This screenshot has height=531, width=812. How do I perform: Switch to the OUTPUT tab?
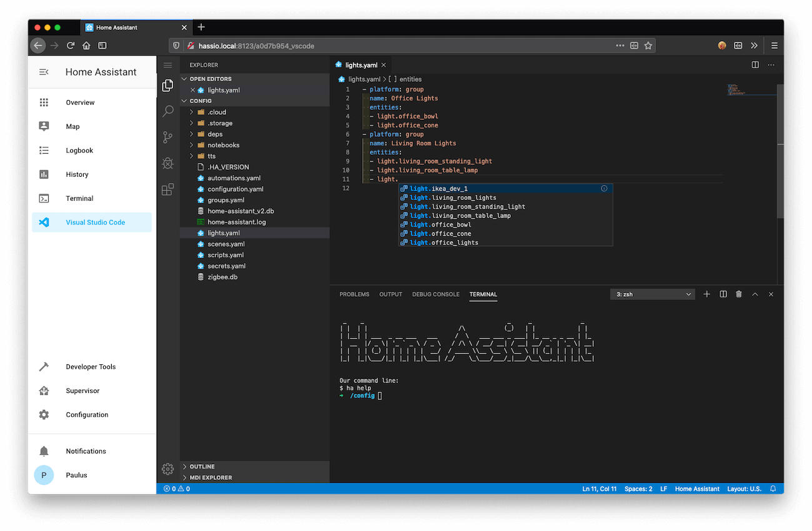click(390, 294)
